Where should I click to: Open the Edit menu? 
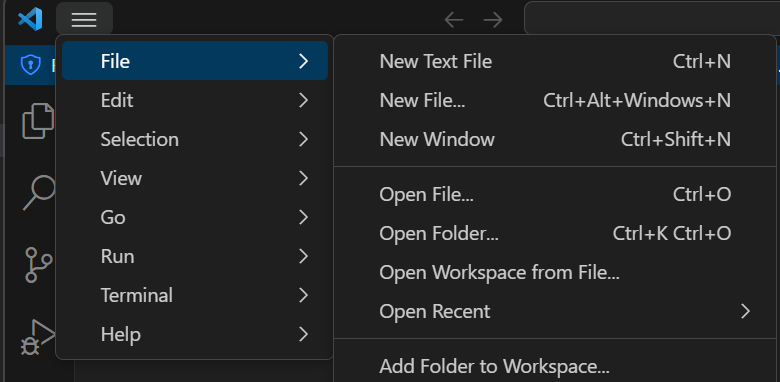(x=195, y=100)
